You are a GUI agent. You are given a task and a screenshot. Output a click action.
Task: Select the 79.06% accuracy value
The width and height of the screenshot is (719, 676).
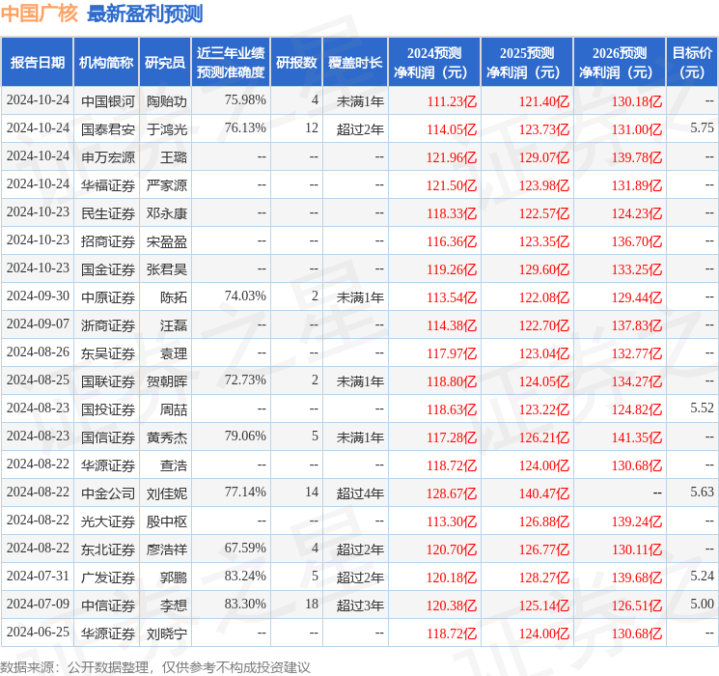[245, 435]
